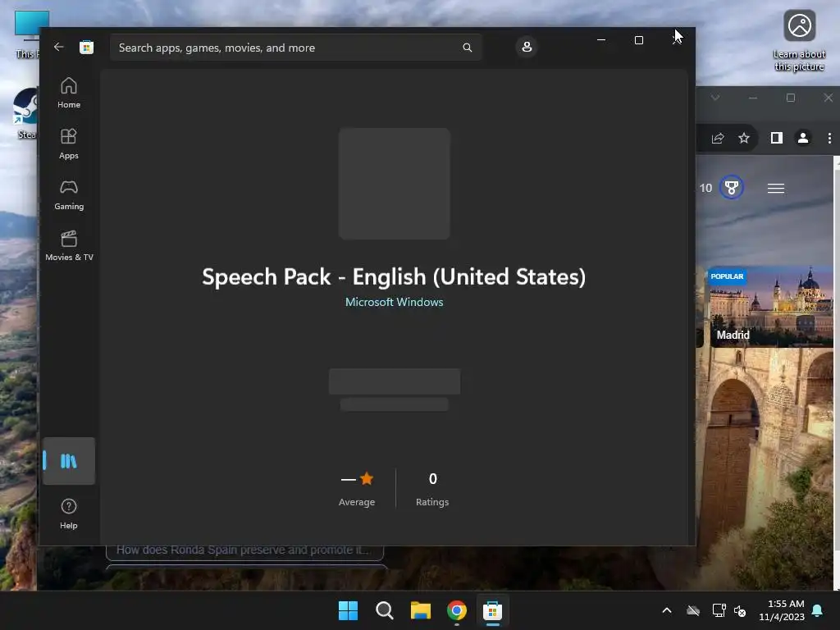Click the OneDrive cloud tray icon
The width and height of the screenshot is (840, 630).
tap(693, 610)
